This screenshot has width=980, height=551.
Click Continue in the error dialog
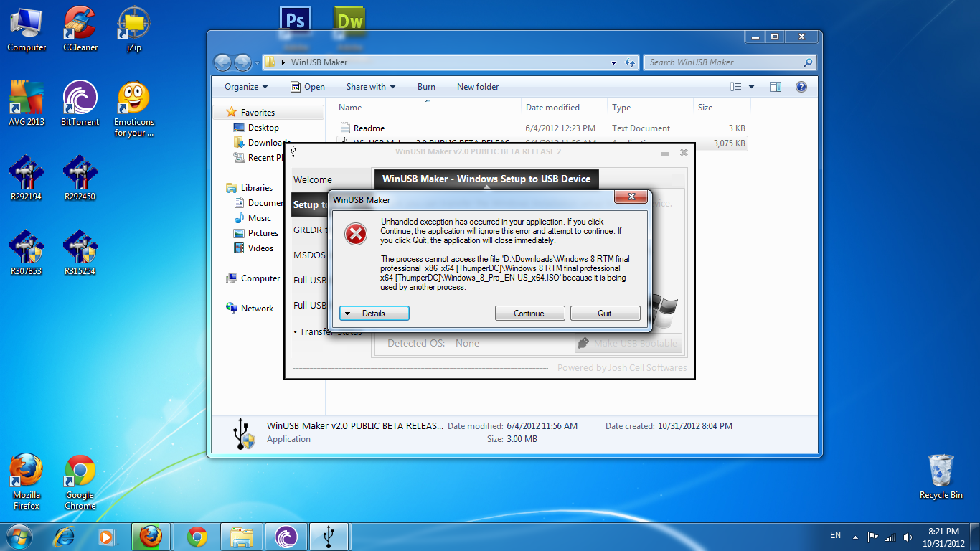(529, 314)
